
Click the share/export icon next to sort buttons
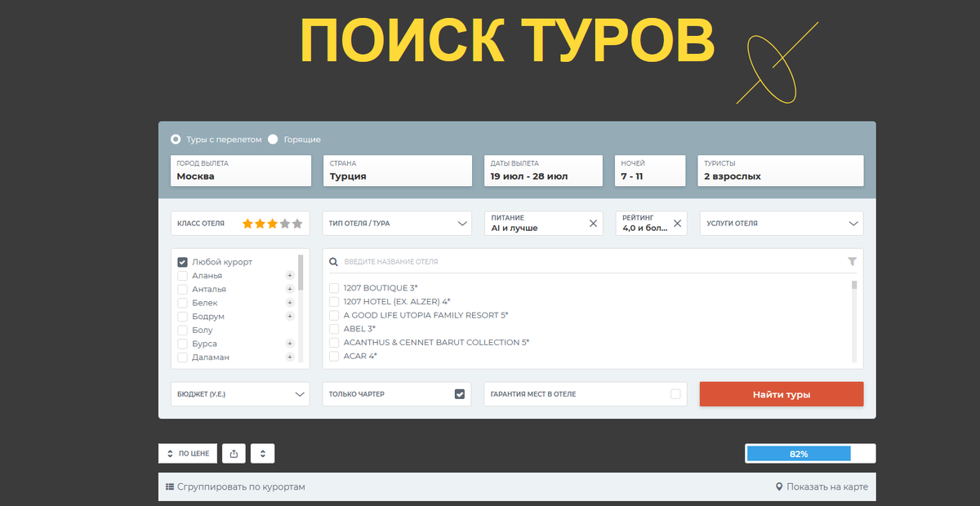(234, 453)
